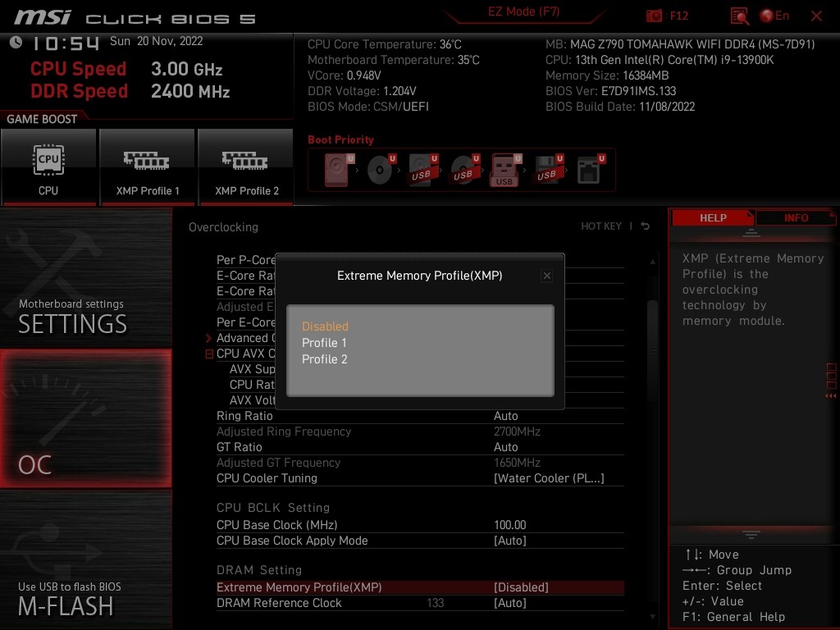This screenshot has width=840, height=630.
Task: Close the Extreme Memory Profile popup
Action: (x=547, y=276)
